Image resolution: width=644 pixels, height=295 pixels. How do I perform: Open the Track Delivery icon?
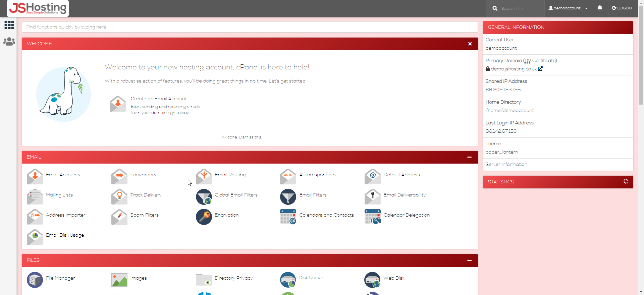119,197
